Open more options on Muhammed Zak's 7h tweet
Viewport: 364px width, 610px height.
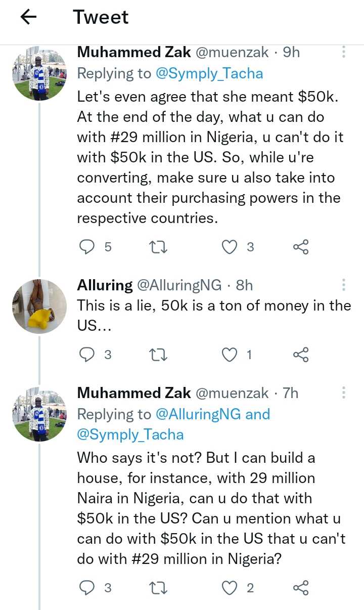(x=344, y=393)
